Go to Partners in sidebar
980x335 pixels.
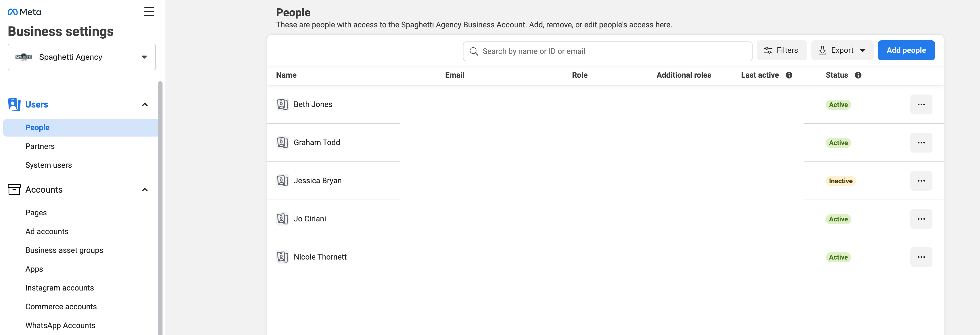[x=40, y=146]
